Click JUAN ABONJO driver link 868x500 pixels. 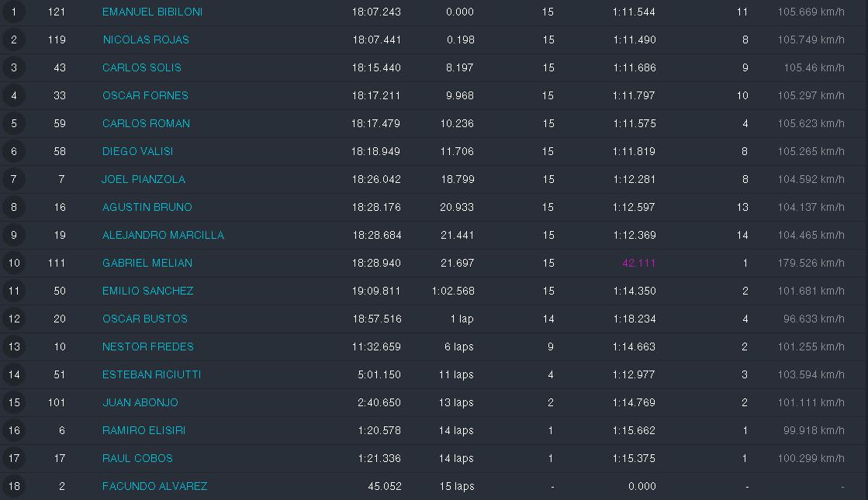tap(140, 402)
